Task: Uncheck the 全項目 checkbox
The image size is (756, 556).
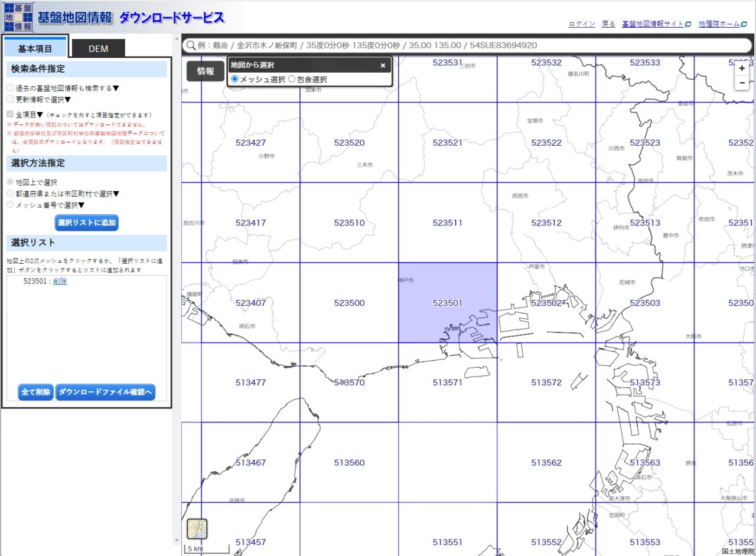Action: tap(10, 115)
